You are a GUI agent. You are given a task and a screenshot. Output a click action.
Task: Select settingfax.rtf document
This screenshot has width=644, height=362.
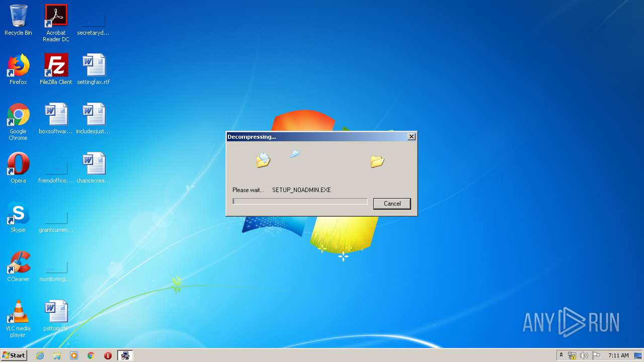pos(93,69)
